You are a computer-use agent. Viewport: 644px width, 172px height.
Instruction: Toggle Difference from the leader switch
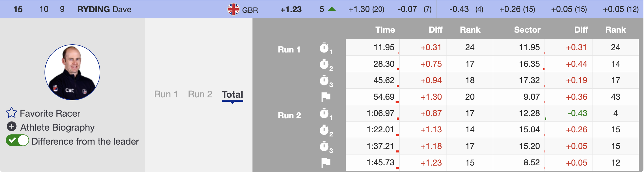click(17, 141)
